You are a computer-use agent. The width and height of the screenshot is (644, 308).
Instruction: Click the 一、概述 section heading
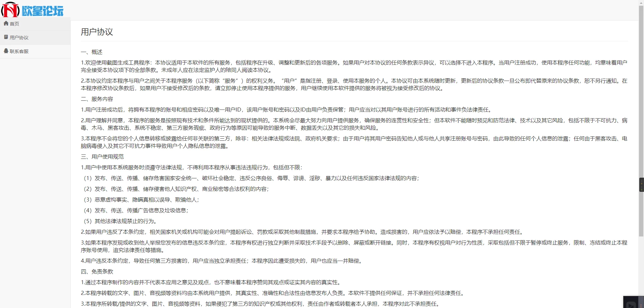(x=92, y=52)
